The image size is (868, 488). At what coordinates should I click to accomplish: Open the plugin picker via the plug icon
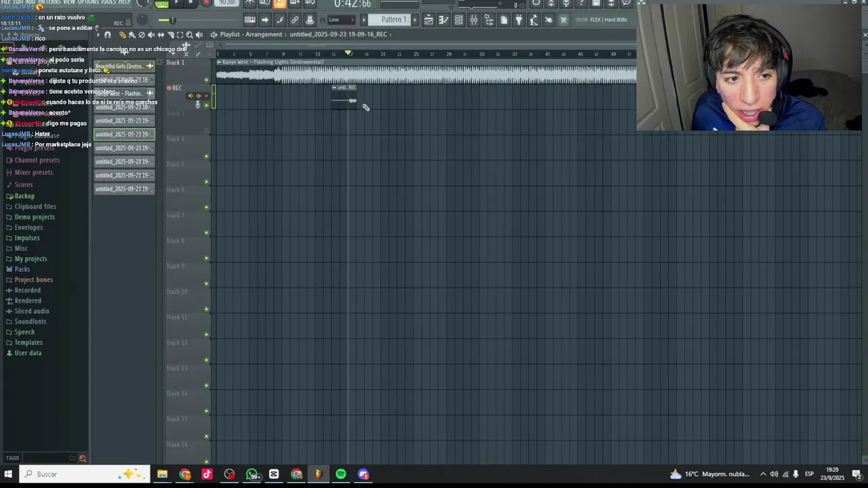point(519,20)
